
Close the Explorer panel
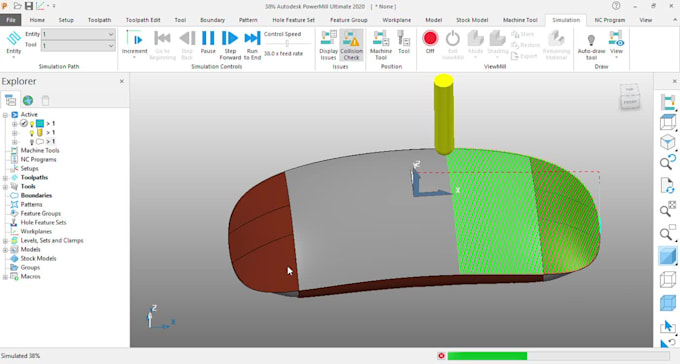122,81
